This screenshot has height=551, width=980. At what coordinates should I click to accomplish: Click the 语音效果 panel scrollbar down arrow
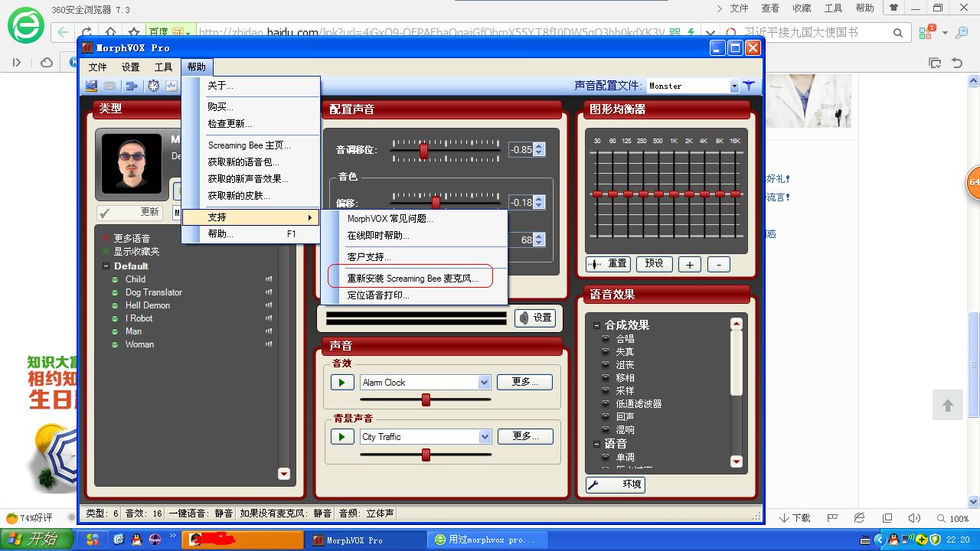pos(736,461)
